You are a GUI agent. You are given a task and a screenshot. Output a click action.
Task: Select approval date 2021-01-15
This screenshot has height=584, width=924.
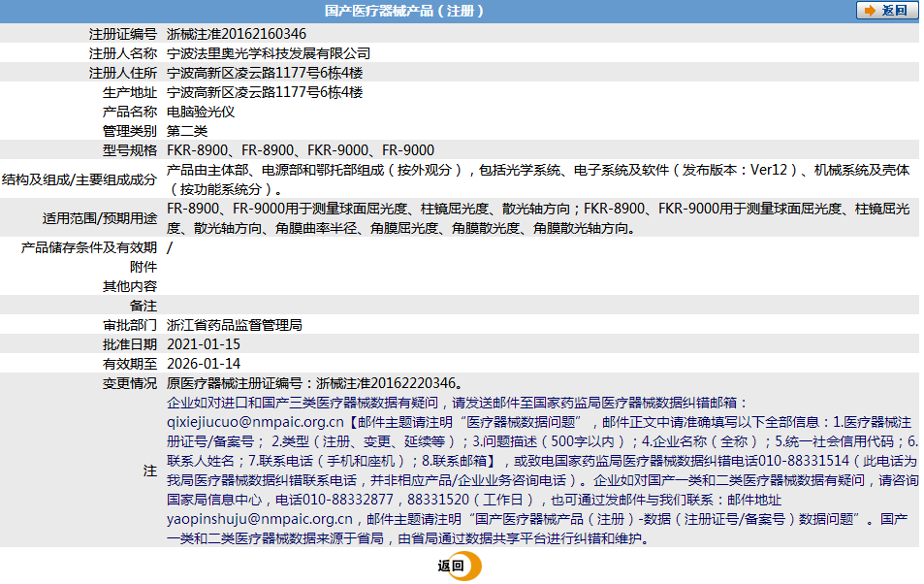(x=204, y=344)
